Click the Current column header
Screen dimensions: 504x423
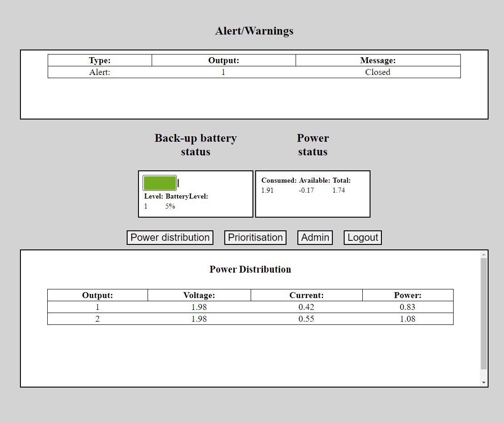tap(306, 295)
